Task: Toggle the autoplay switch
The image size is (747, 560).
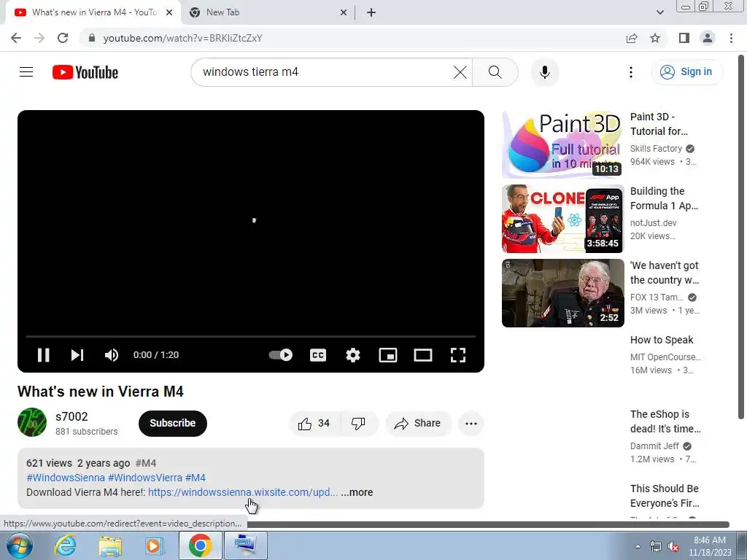Action: [x=281, y=355]
